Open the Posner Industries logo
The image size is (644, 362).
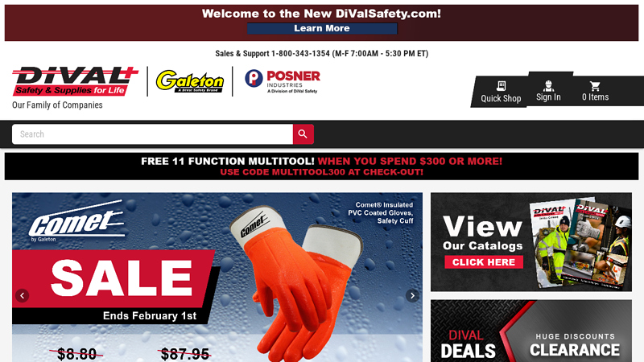click(x=283, y=81)
